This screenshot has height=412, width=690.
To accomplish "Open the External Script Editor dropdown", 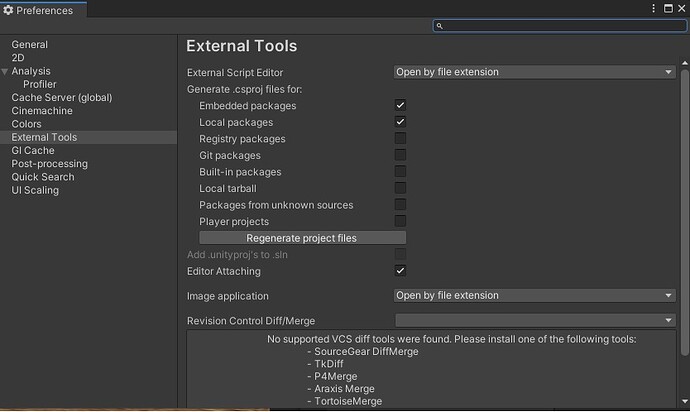I will tap(535, 72).
